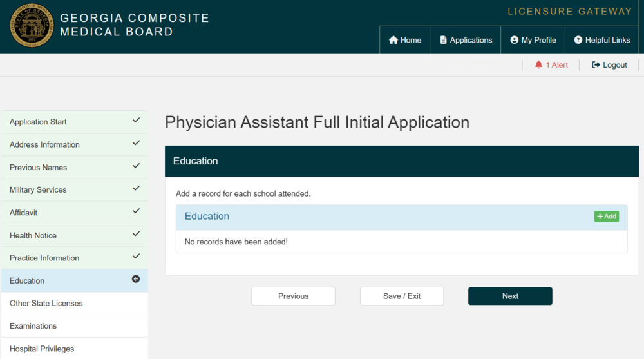Screen dimensions: 644x359
Task: Go to the Next page
Action: [510, 296]
